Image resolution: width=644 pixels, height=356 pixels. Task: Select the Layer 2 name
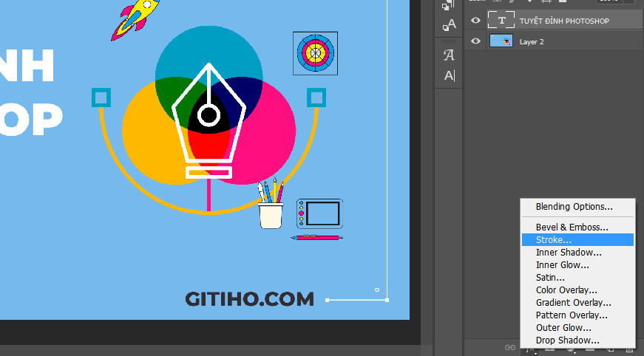[532, 42]
